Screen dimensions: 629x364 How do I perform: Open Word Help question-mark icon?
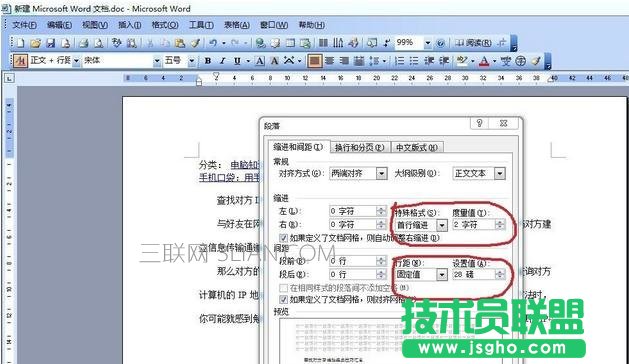point(440,43)
